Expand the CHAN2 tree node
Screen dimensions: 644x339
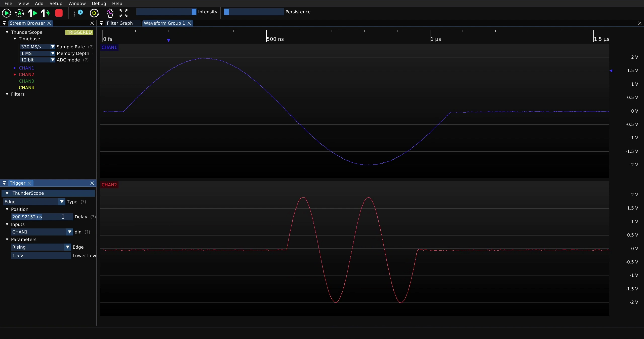[x=15, y=75]
